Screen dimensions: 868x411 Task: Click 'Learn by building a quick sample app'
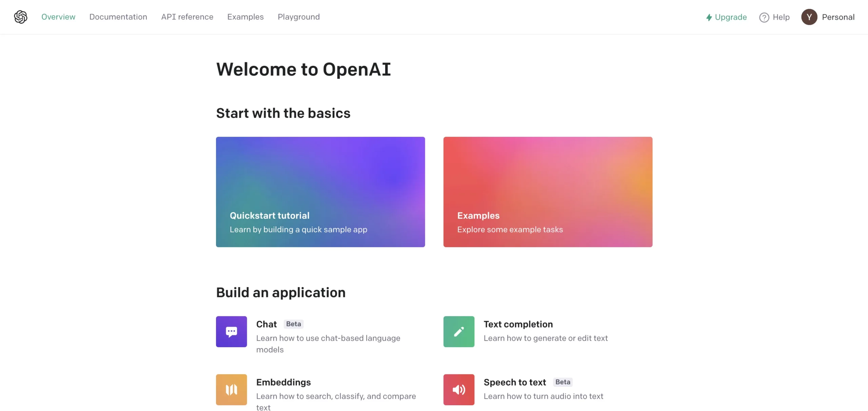click(x=298, y=229)
